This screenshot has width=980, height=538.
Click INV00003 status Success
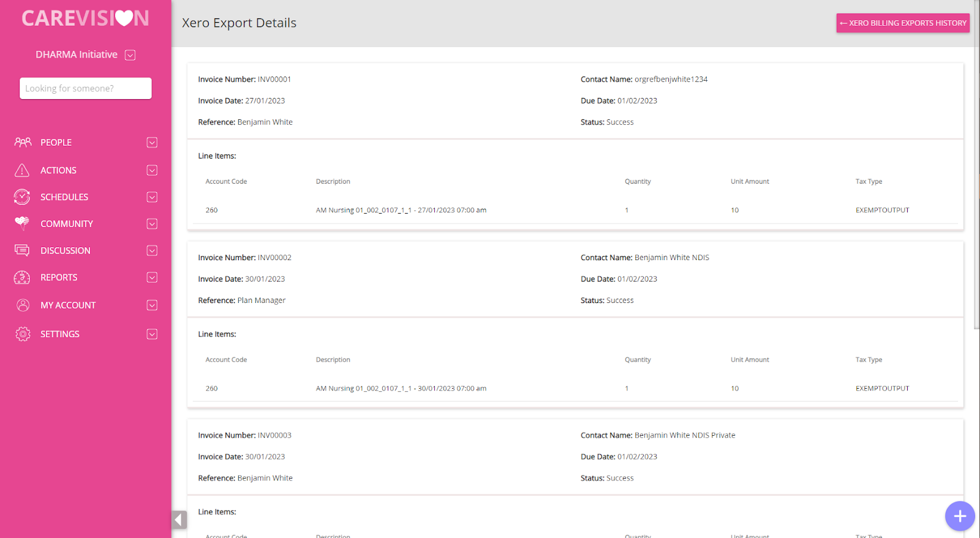coord(620,478)
